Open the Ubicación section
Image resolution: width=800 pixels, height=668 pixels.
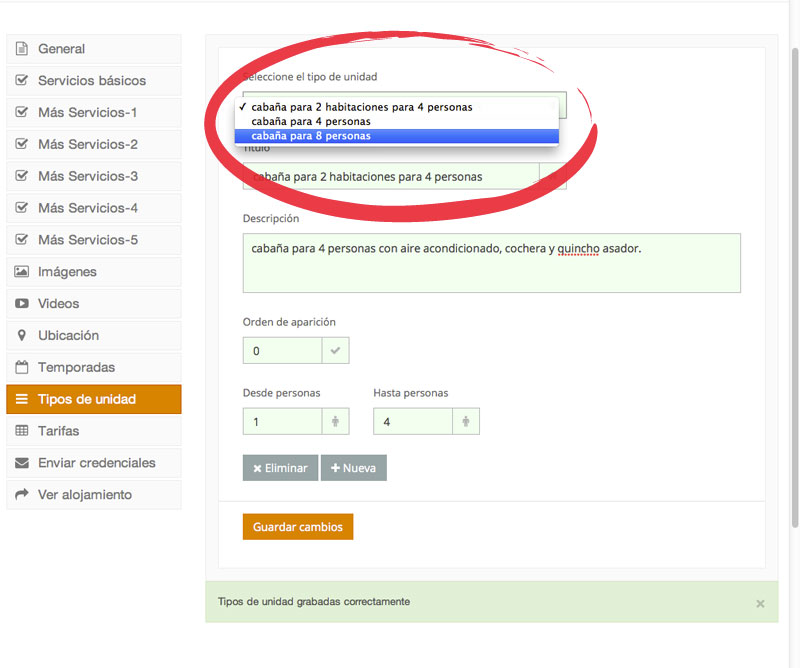coord(94,335)
